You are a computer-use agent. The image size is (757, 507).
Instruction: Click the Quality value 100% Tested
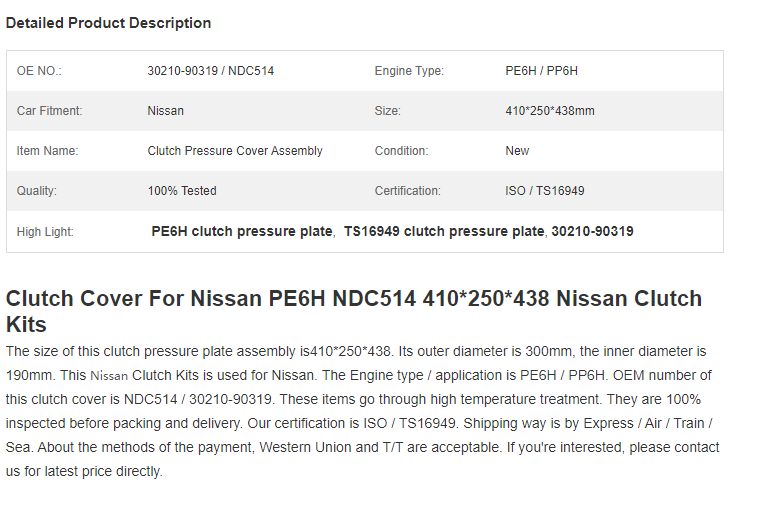tap(182, 191)
